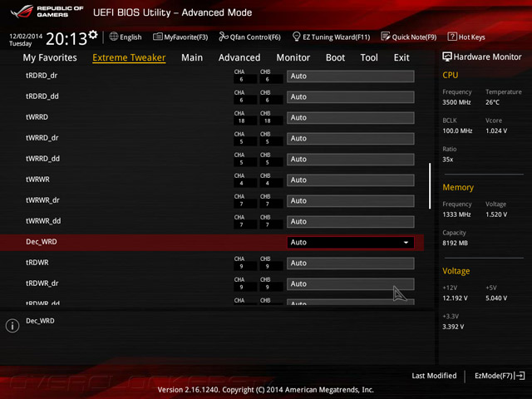Click the tWRRD_dr Auto field

[x=351, y=139]
